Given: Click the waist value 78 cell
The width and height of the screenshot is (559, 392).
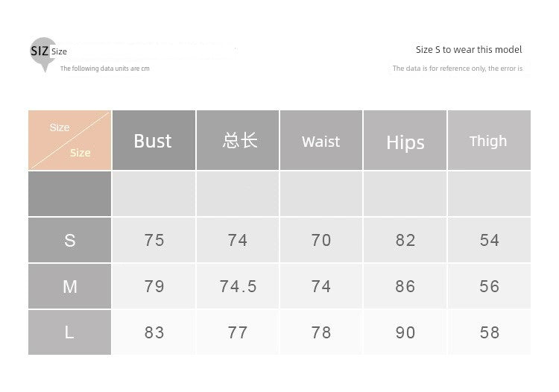Looking at the screenshot, I should tap(321, 332).
